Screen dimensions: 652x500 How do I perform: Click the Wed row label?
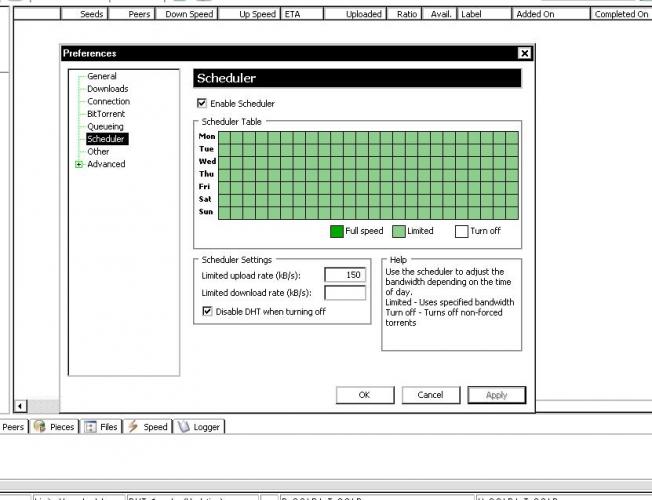tap(207, 161)
